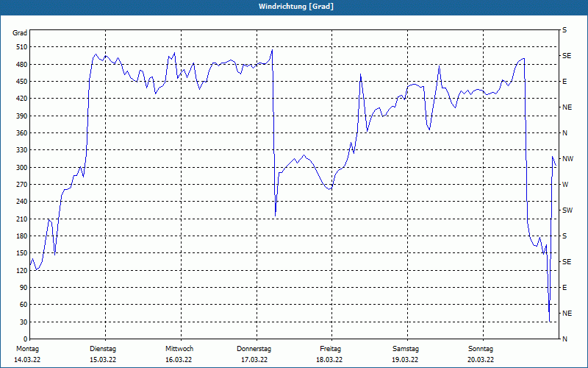Click the "Dienstag" day label

103,349
